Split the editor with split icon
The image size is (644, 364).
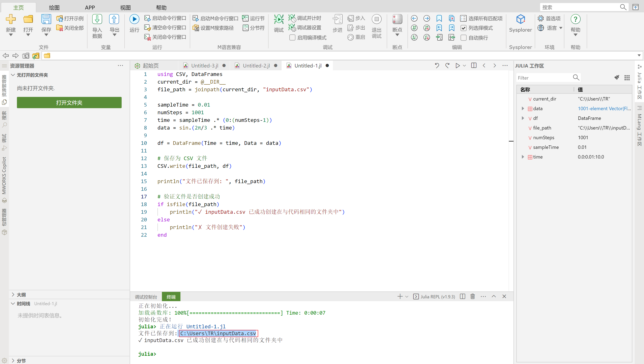(x=473, y=65)
